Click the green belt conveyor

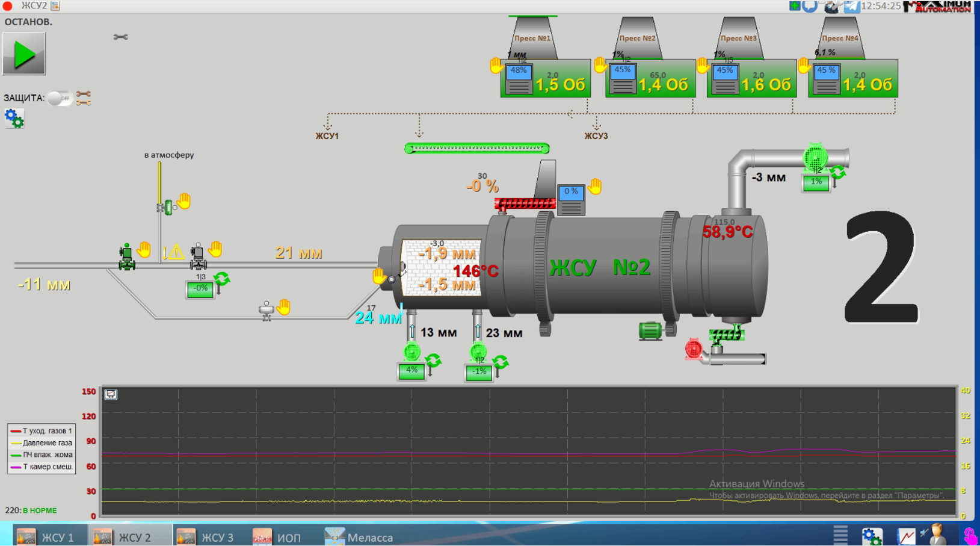pos(477,148)
